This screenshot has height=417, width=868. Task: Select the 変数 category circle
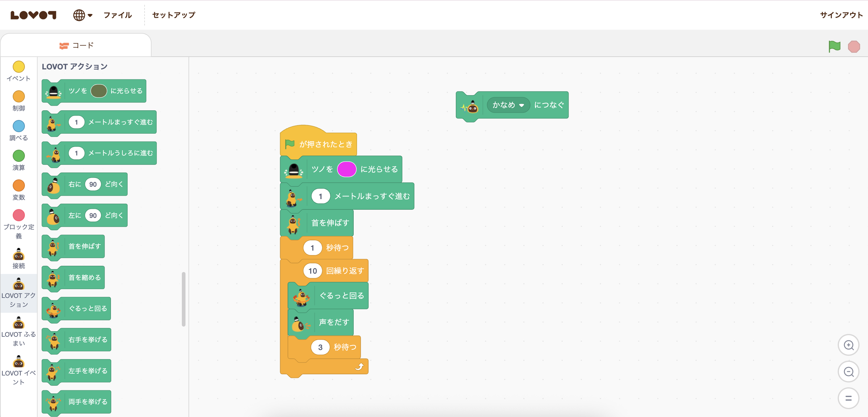coord(18,185)
